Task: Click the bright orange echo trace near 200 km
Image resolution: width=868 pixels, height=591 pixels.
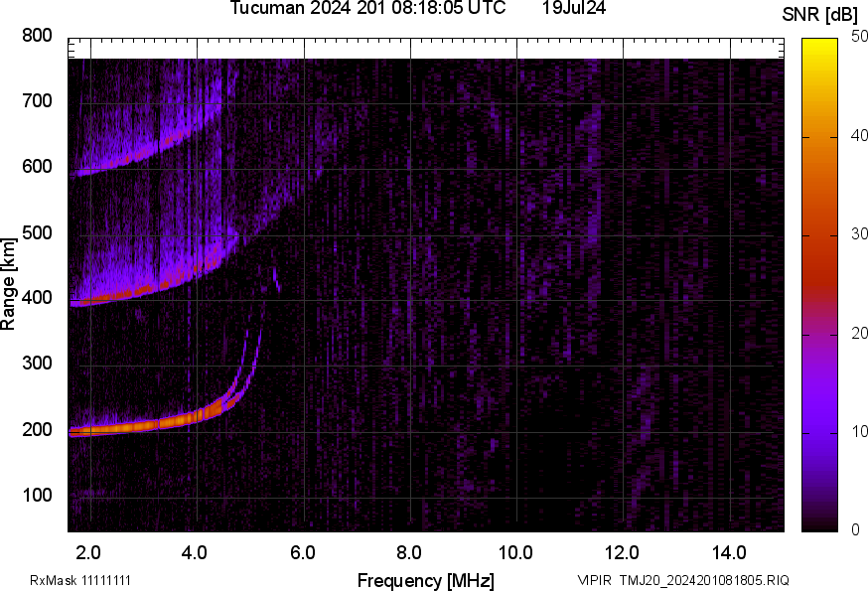Action: (149, 425)
